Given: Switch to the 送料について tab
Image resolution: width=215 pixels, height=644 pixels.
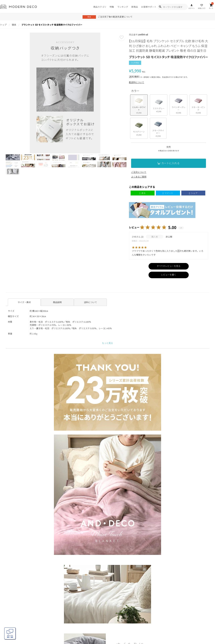Looking at the screenshot, I should pos(90,302).
